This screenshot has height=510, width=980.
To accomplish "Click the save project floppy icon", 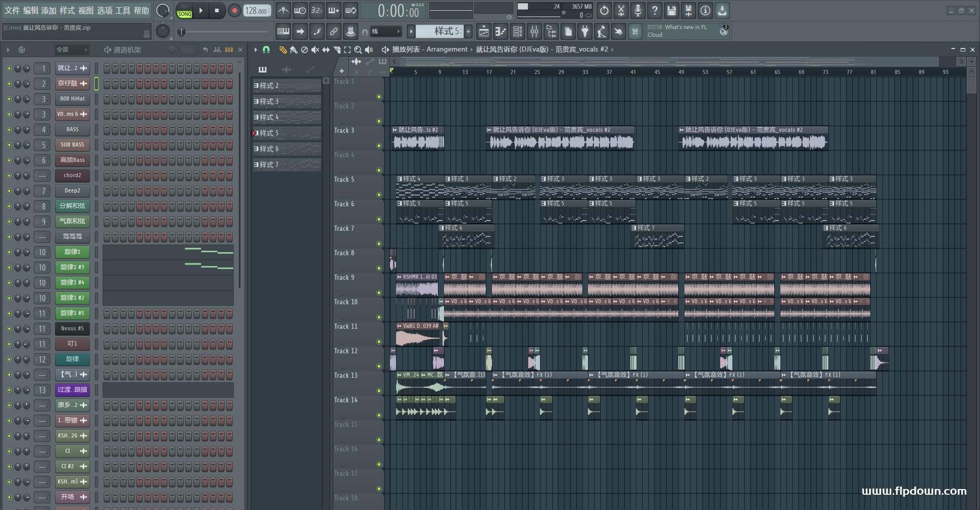I will pyautogui.click(x=672, y=10).
